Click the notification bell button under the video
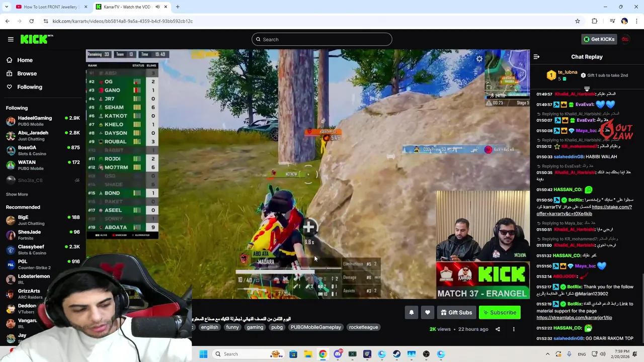The width and height of the screenshot is (644, 362). [x=412, y=313]
